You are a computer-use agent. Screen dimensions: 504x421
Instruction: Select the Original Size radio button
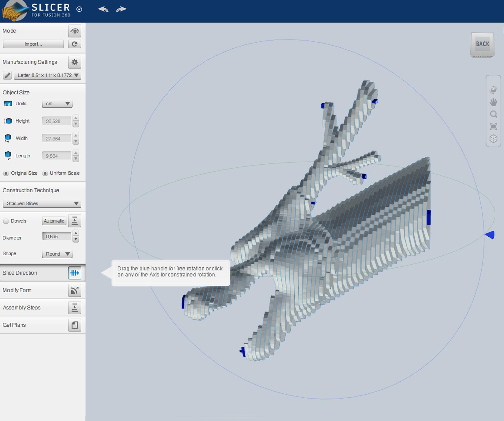(x=6, y=173)
